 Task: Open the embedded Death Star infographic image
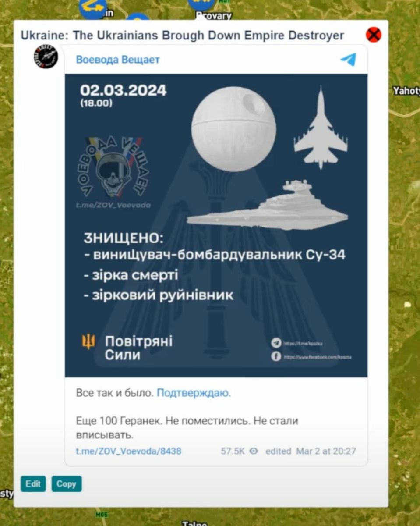tap(216, 225)
